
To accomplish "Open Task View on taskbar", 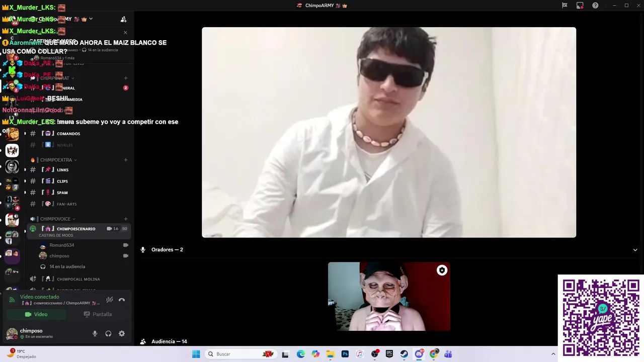I will coord(285,354).
